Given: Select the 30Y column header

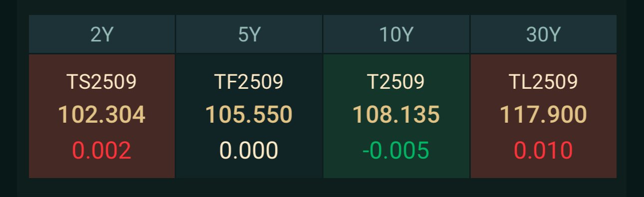Looking at the screenshot, I should pyautogui.click(x=544, y=34).
